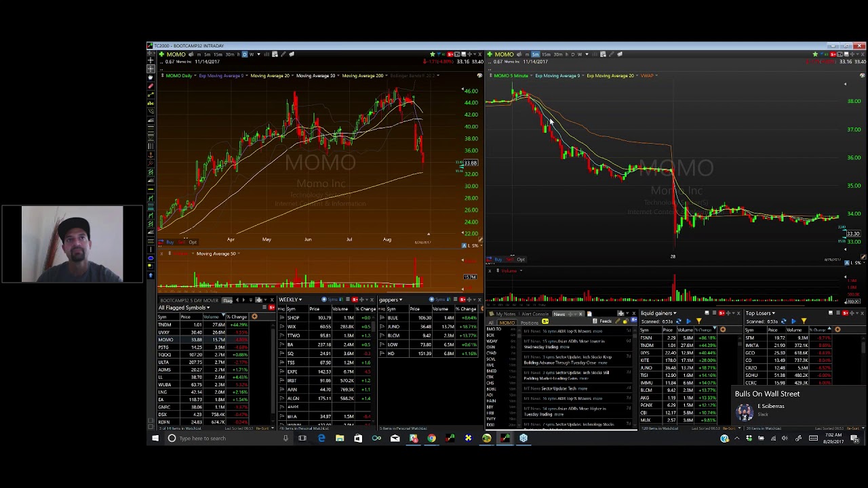Click the blue play icon in liquid gainers panel

click(x=689, y=321)
